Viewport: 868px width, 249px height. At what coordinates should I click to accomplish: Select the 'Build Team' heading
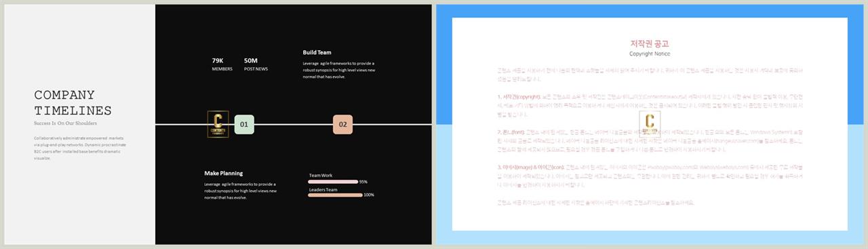[317, 52]
